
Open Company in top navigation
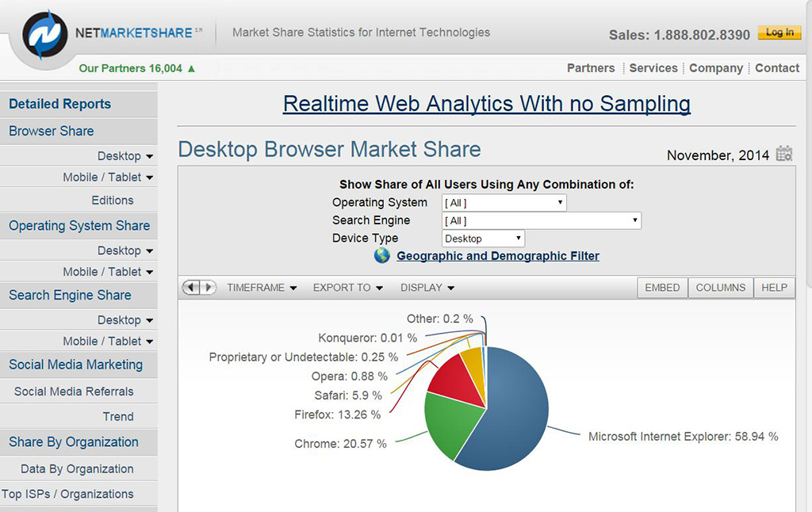tap(716, 68)
